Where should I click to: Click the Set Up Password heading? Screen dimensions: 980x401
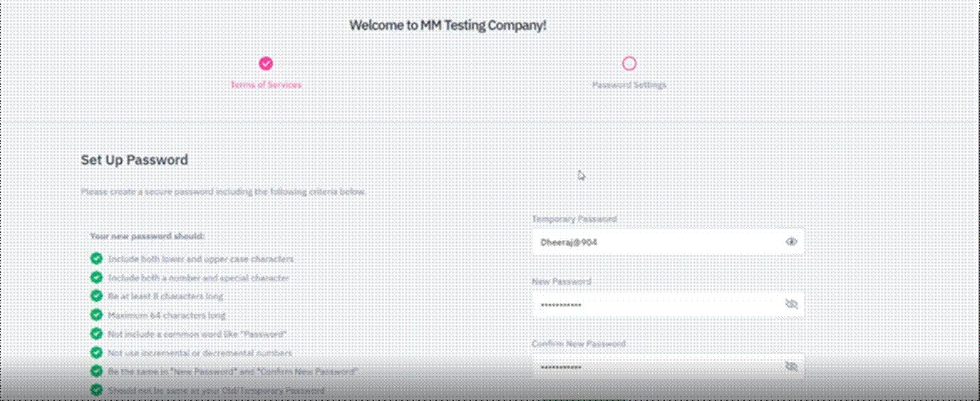pos(135,160)
